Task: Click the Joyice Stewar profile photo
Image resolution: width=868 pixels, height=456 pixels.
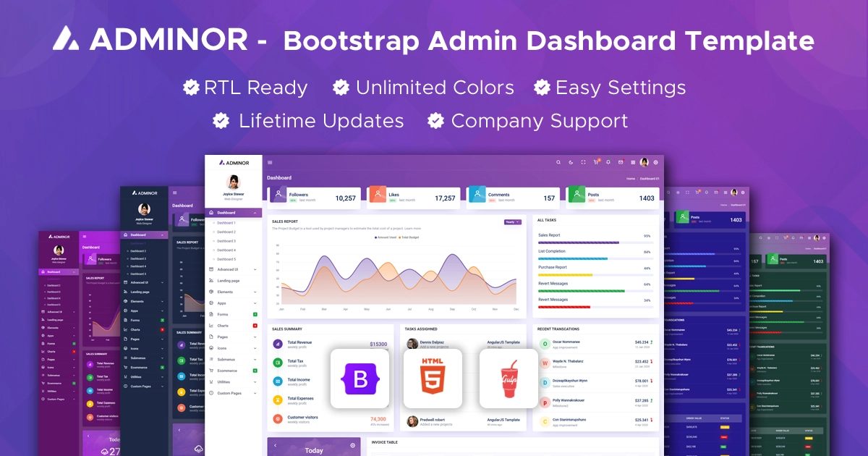Action: (233, 182)
